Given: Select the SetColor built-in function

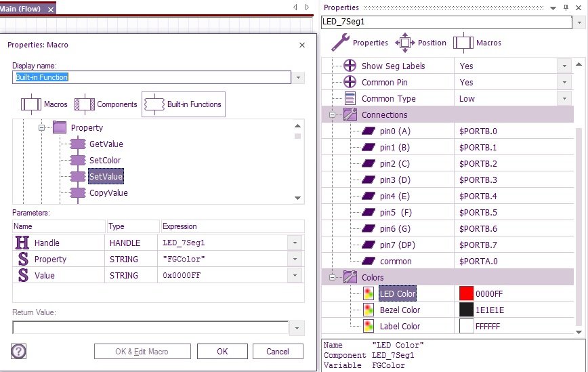Looking at the screenshot, I should (x=106, y=161).
